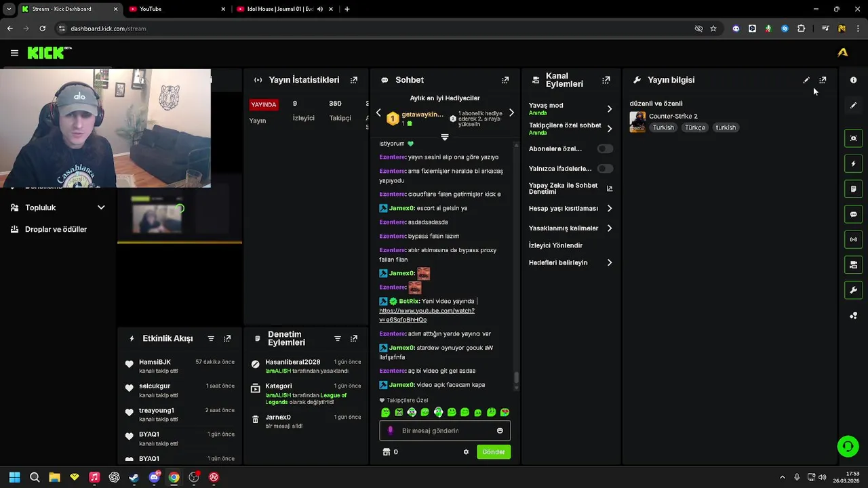Toggle the Abonelere özel switch
Viewport: 868px width, 488px height.
pyautogui.click(x=605, y=148)
